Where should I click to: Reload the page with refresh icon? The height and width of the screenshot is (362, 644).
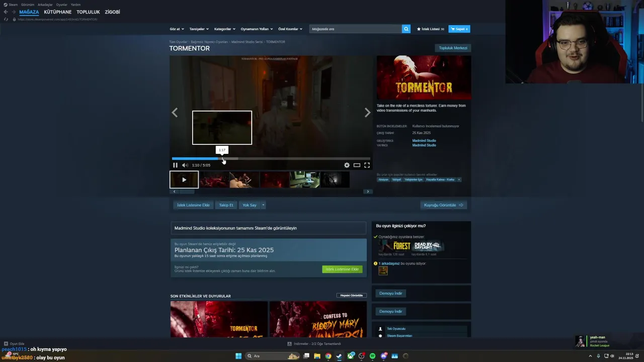pyautogui.click(x=6, y=19)
